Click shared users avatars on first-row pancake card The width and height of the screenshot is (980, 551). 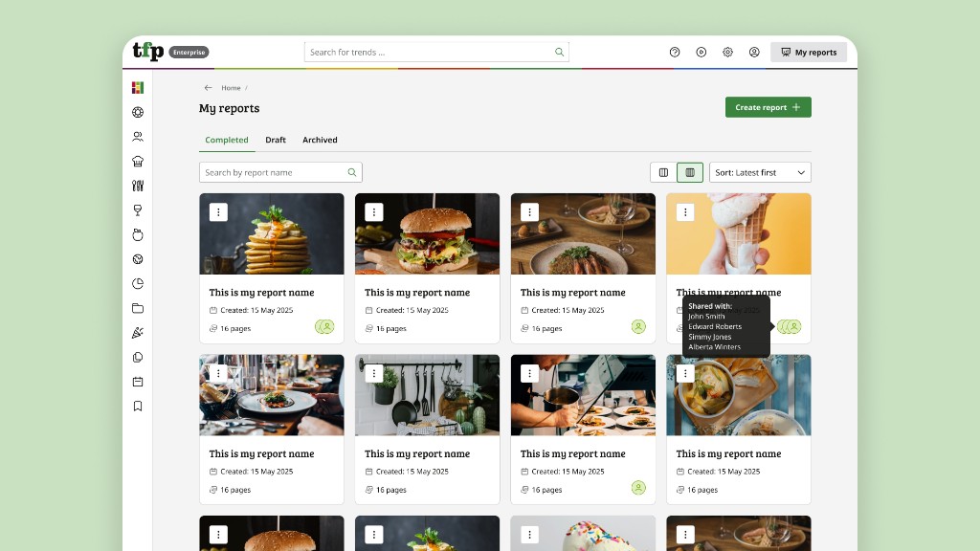324,327
